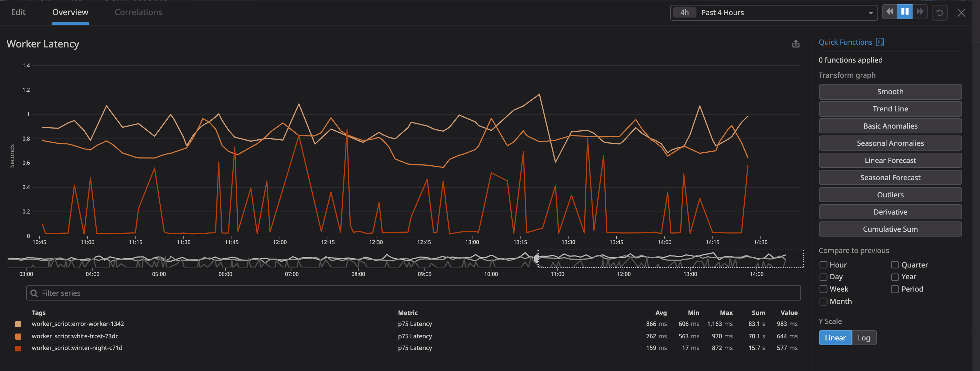The width and height of the screenshot is (980, 371).
Task: Click the fast-forward time-range arrow
Action: point(920,11)
